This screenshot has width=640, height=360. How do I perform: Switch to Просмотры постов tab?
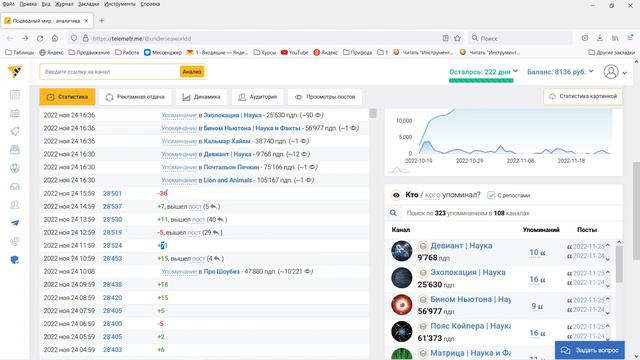(x=325, y=97)
